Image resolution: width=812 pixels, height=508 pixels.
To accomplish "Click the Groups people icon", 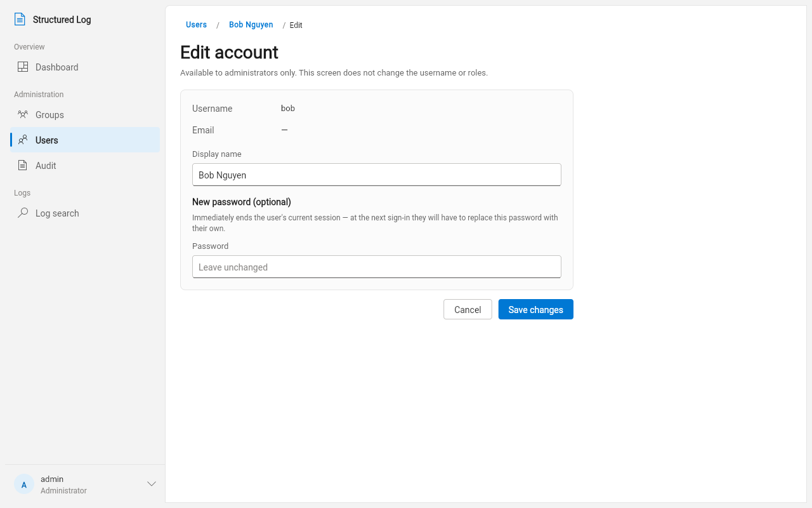I will [x=23, y=114].
